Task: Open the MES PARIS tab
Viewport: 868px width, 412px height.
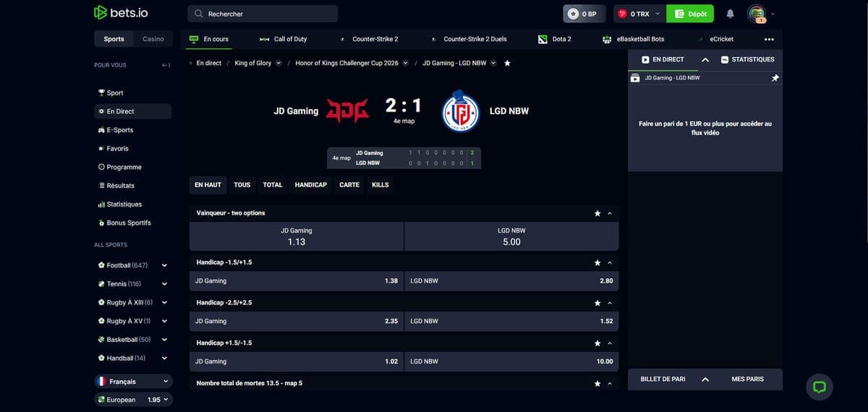Action: (747, 379)
